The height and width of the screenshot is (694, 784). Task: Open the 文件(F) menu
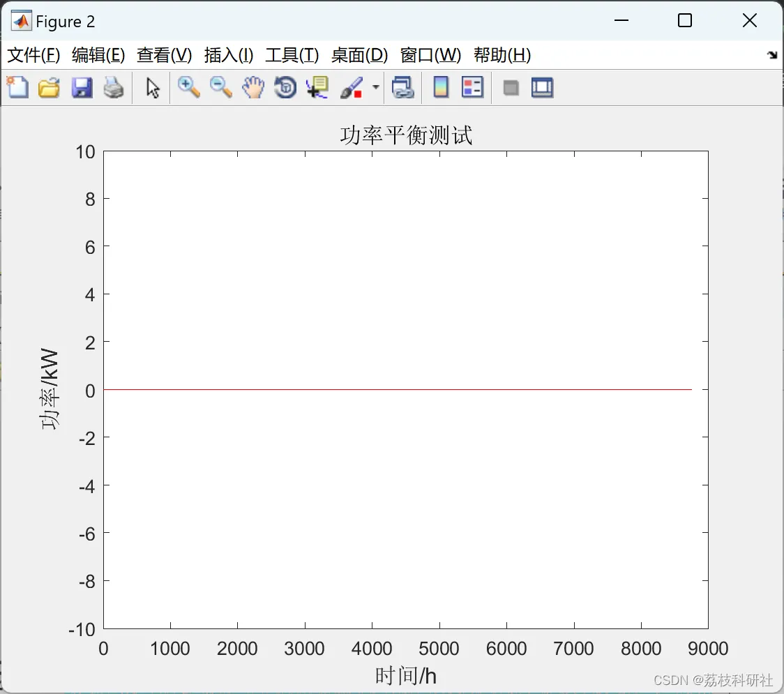[33, 55]
